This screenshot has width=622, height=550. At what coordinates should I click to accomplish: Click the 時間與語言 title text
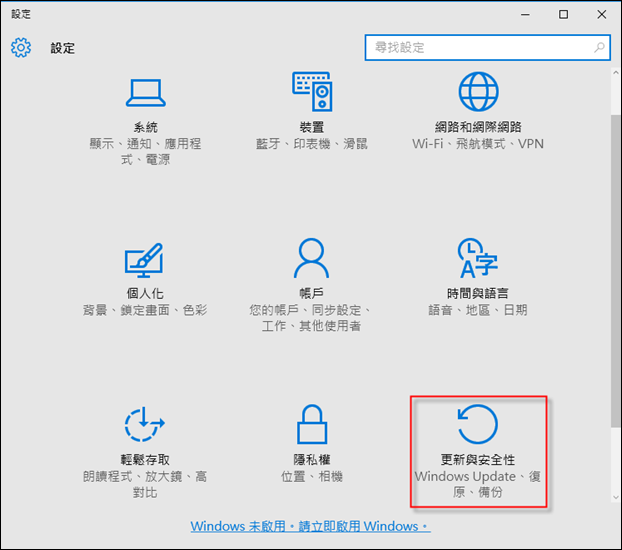(x=478, y=294)
